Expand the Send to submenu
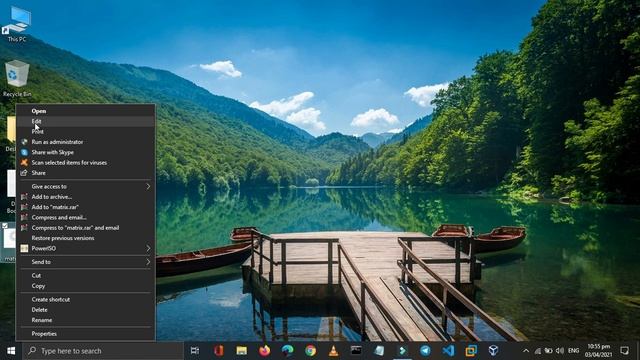The height and width of the screenshot is (360, 640). 86,262
